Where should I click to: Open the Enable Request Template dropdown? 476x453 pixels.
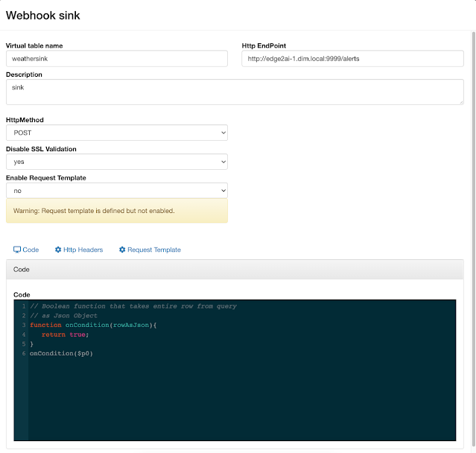click(x=116, y=191)
